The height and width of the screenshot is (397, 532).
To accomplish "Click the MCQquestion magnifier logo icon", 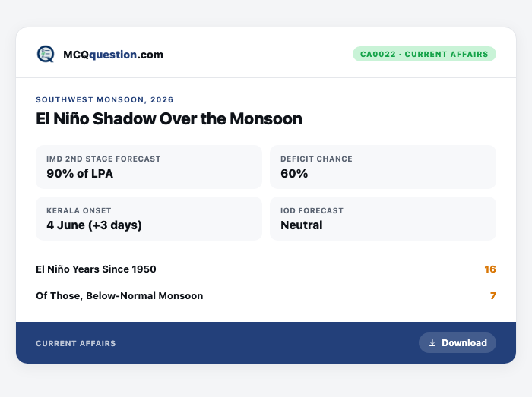I will (x=46, y=54).
